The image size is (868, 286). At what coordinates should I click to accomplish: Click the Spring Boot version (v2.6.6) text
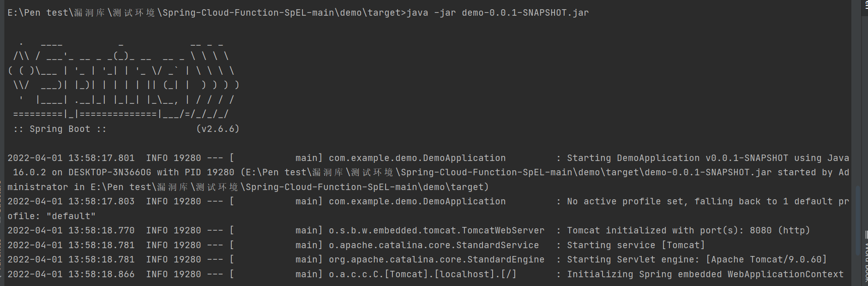(x=217, y=129)
